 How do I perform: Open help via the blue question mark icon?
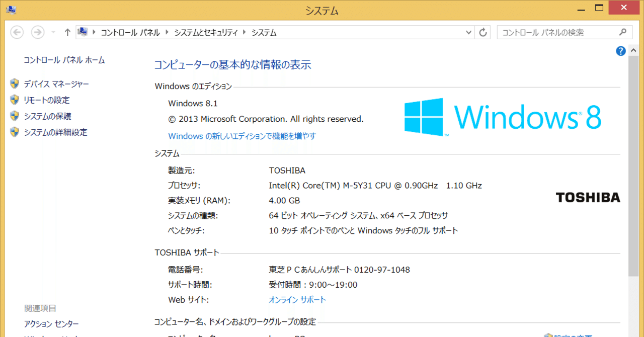(x=620, y=51)
